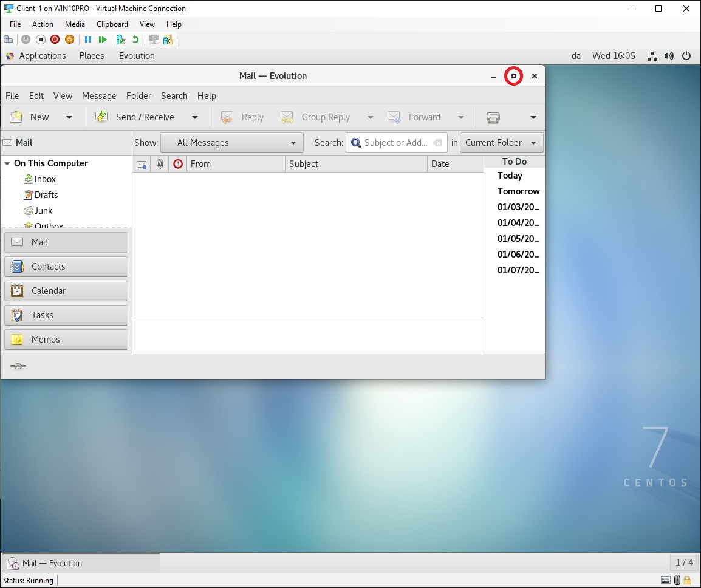Viewport: 701px width, 588px height.
Task: Open the network status icon in the GNOME top bar
Action: tap(652, 56)
